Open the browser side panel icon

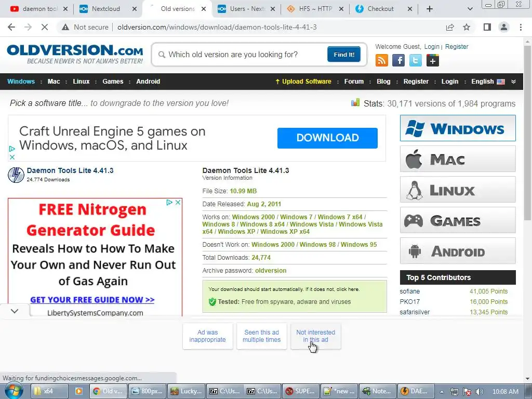tap(487, 27)
